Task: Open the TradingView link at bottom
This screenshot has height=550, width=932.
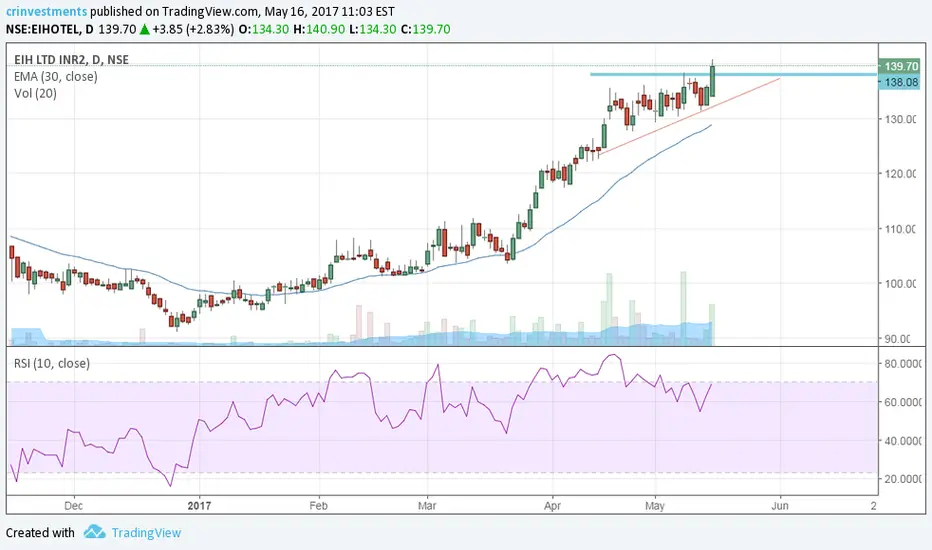Action: [146, 533]
